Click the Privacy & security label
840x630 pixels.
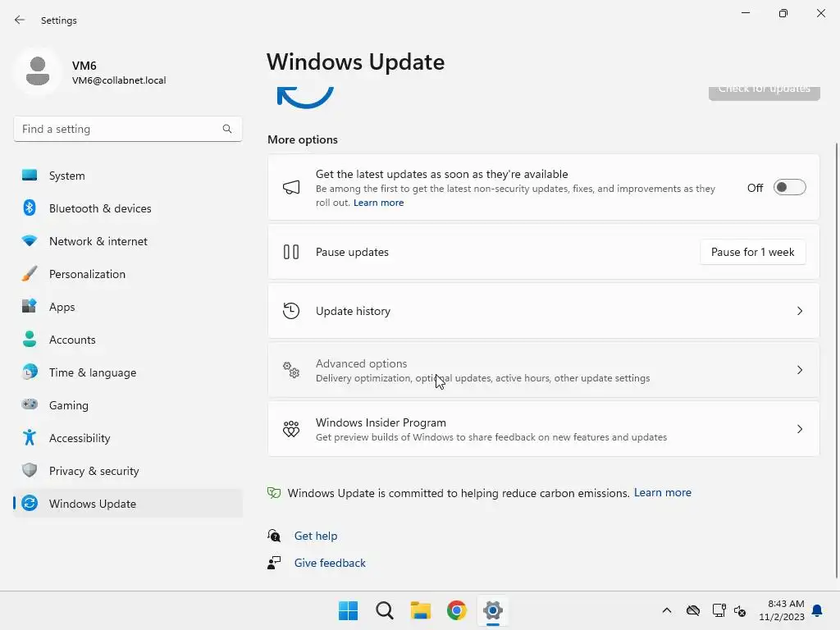pyautogui.click(x=94, y=471)
